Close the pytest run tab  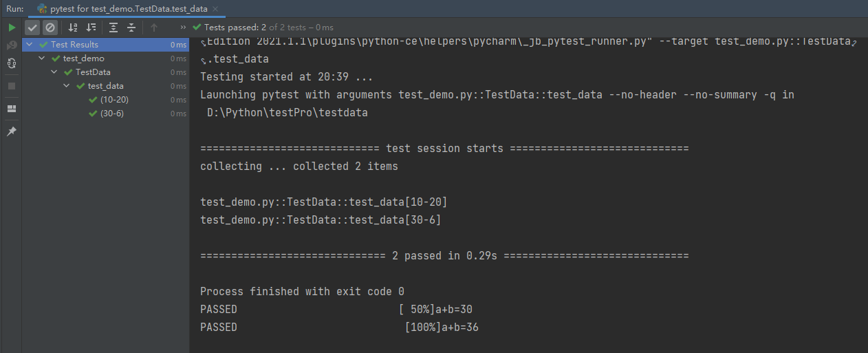215,9
